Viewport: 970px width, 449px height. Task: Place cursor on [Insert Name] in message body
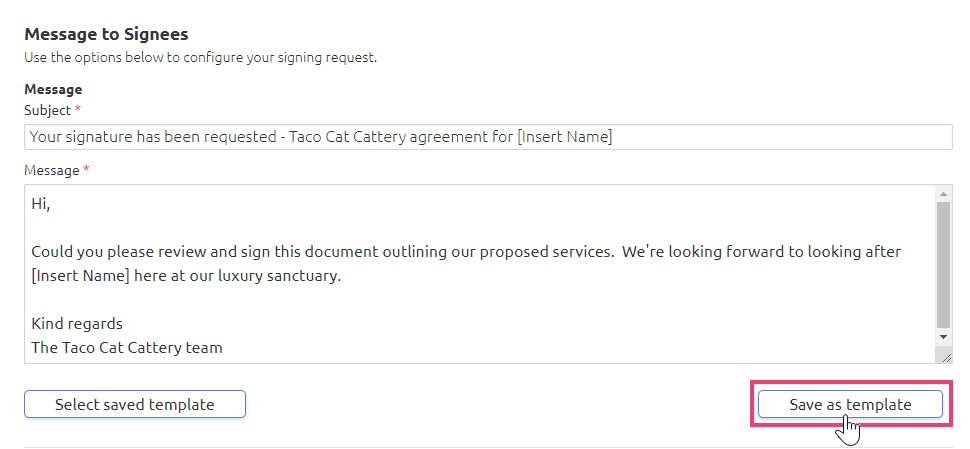(80, 276)
